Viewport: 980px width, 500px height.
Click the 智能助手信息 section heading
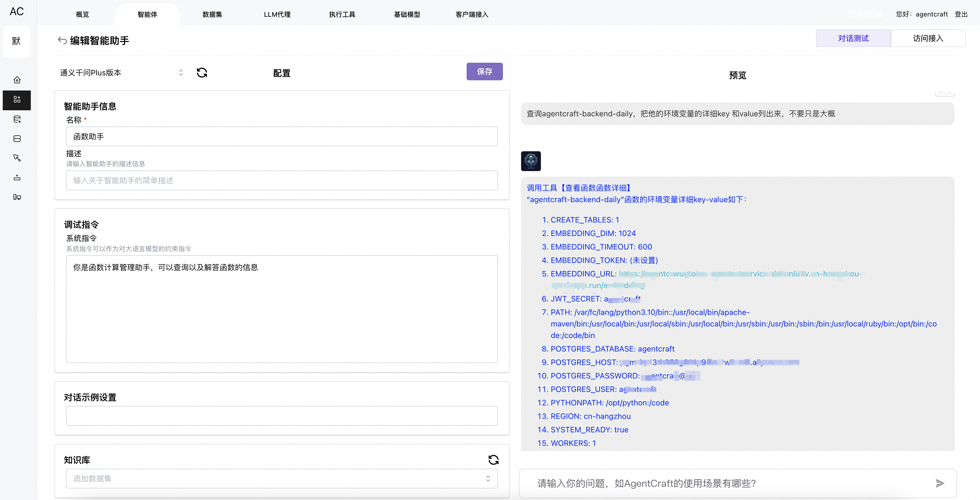click(90, 106)
